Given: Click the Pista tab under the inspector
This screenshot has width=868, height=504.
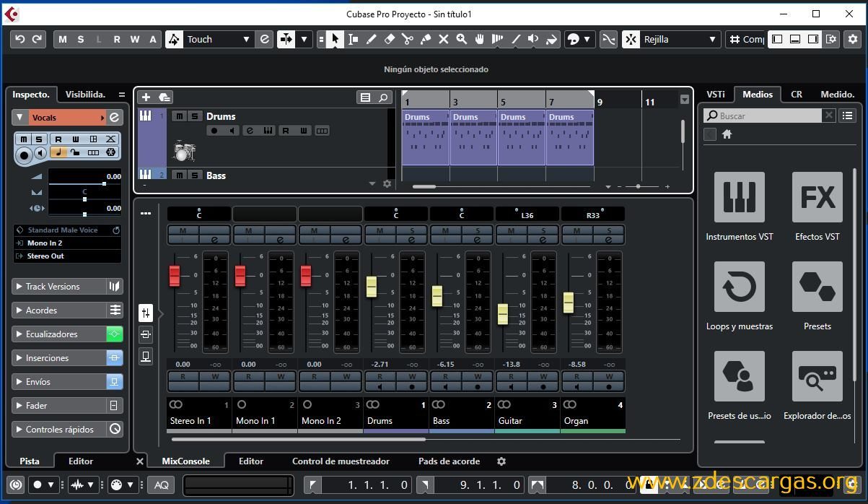Looking at the screenshot, I should click(x=30, y=461).
